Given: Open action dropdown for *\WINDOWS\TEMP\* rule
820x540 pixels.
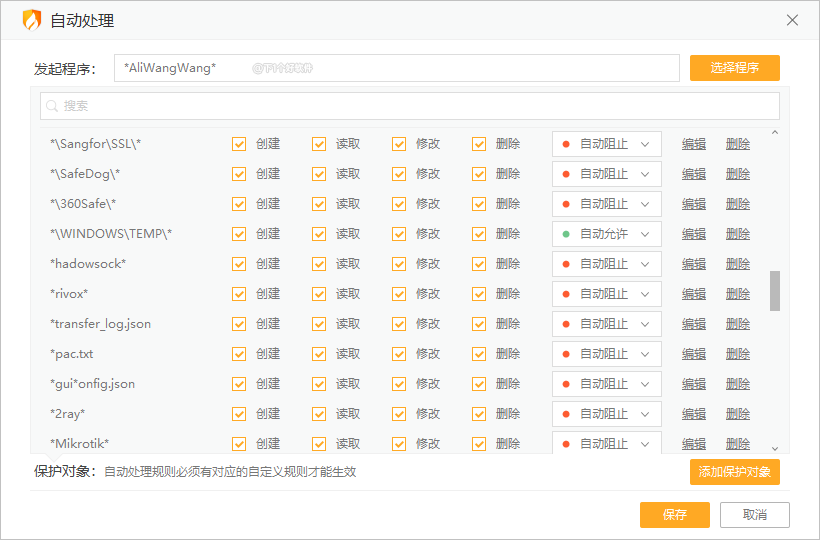Looking at the screenshot, I should 606,234.
